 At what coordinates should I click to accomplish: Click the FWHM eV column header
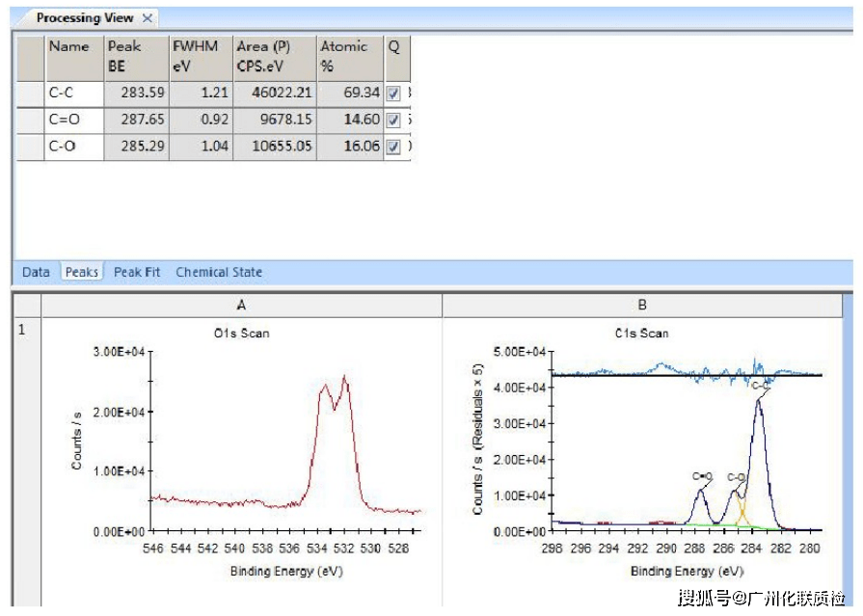click(x=201, y=58)
